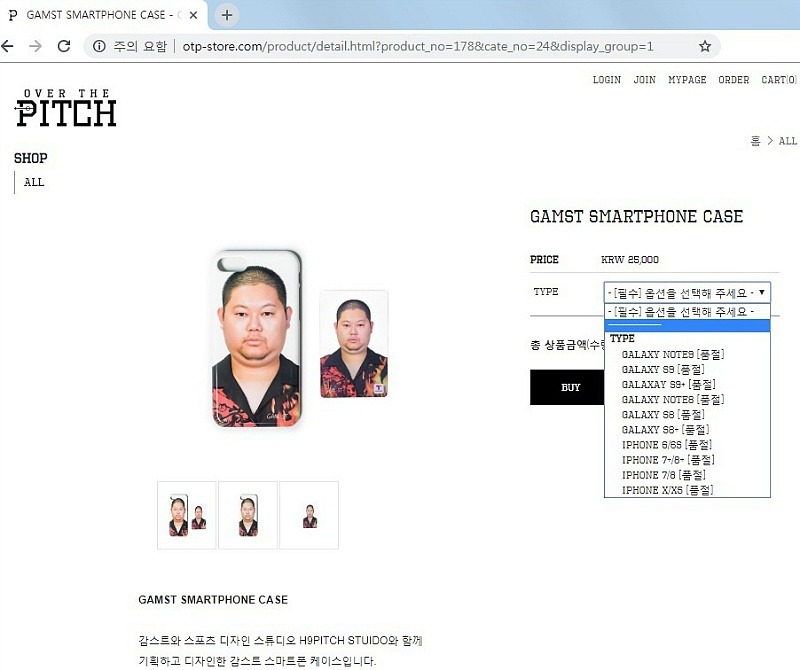Choose the required-option placeholder entry in list
The height and width of the screenshot is (670, 800).
pyautogui.click(x=687, y=312)
